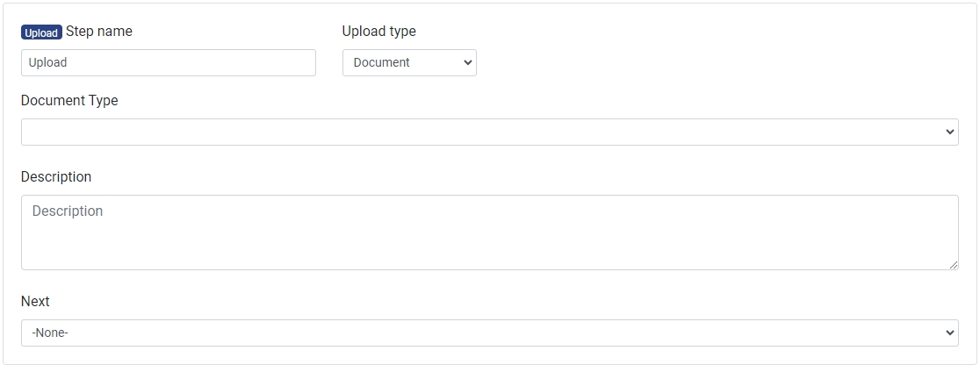Image resolution: width=980 pixels, height=372 pixels.
Task: Click the blue Upload badge
Action: [41, 32]
